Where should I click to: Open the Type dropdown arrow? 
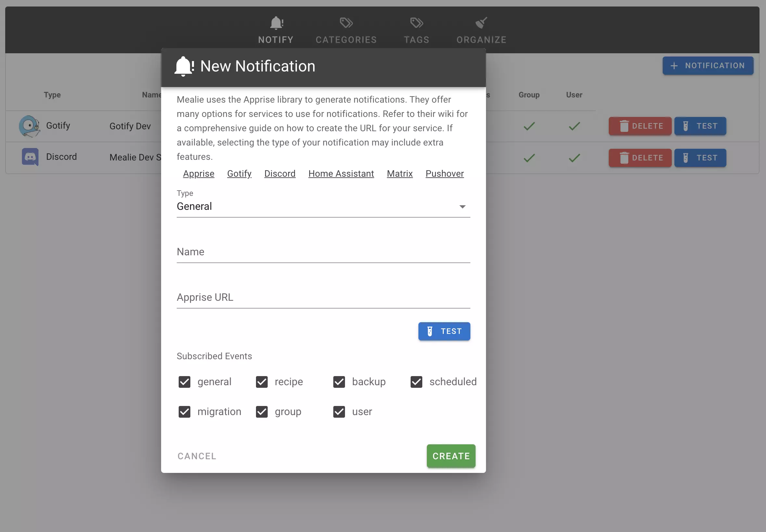point(462,207)
